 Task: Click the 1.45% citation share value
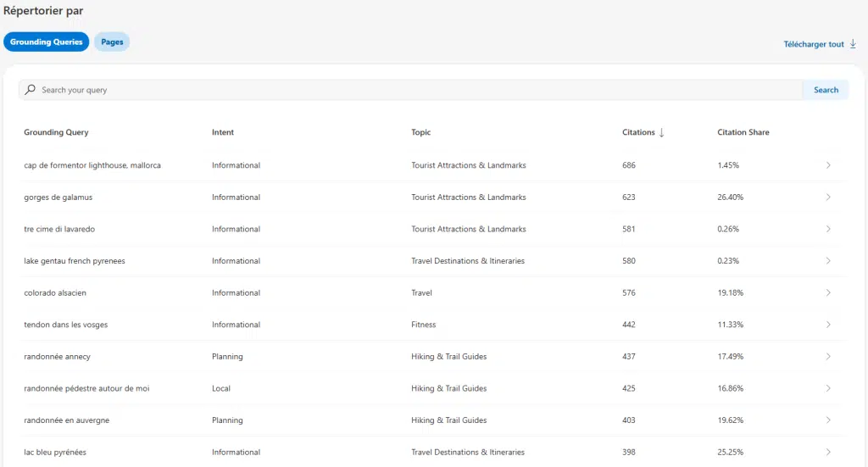pos(728,165)
